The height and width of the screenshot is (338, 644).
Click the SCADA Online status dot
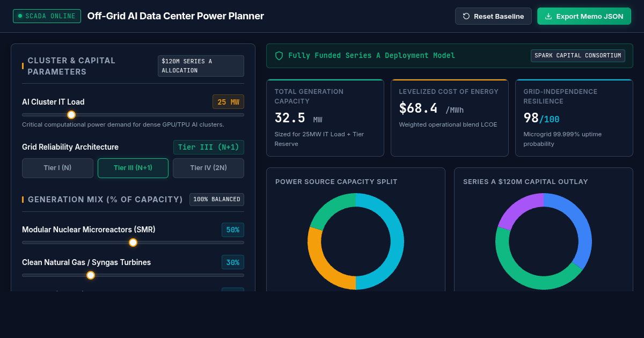click(20, 16)
